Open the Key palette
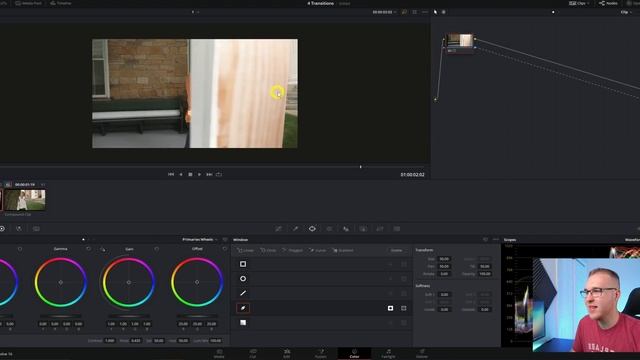 [363, 229]
